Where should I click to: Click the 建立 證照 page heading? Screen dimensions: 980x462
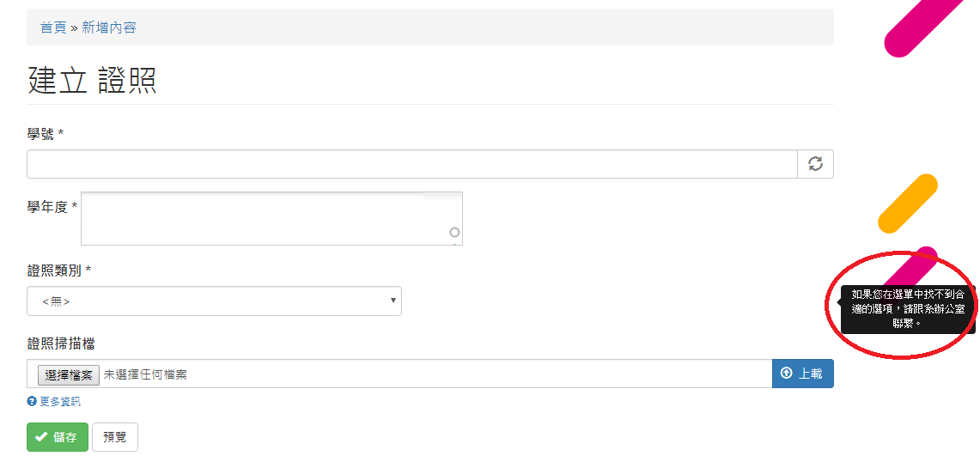(92, 81)
